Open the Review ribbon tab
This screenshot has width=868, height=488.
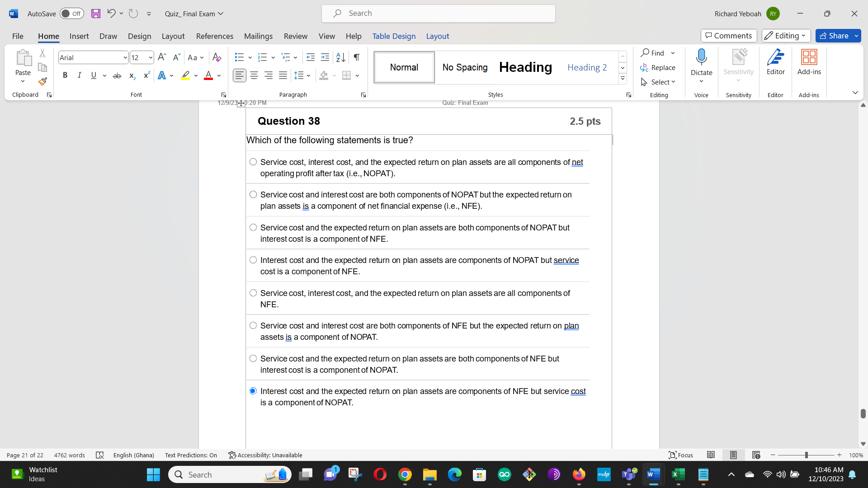point(296,36)
